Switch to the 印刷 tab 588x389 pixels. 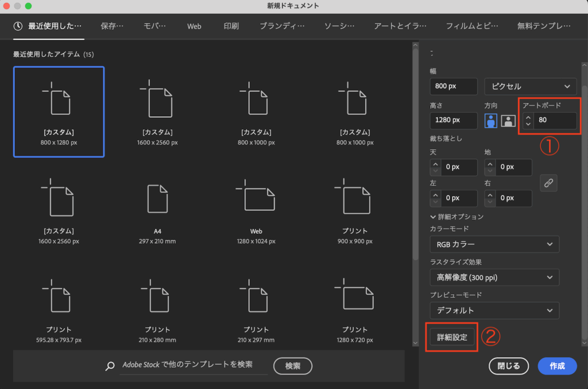pyautogui.click(x=231, y=26)
